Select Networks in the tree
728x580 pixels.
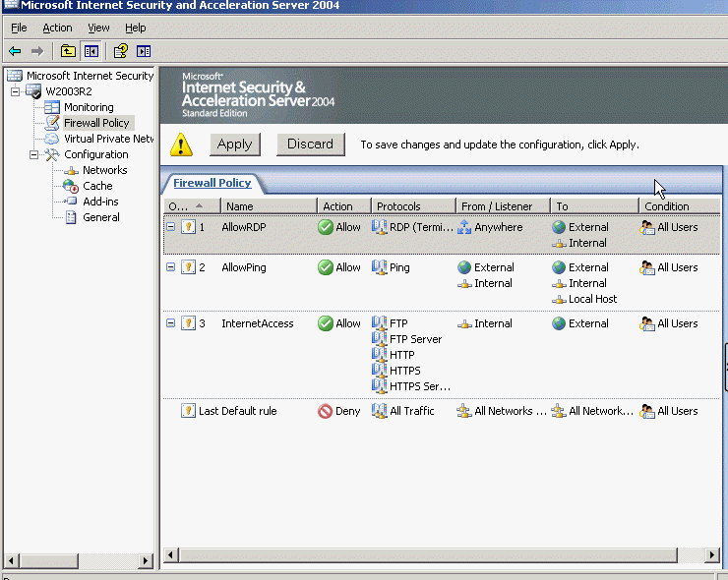(105, 170)
